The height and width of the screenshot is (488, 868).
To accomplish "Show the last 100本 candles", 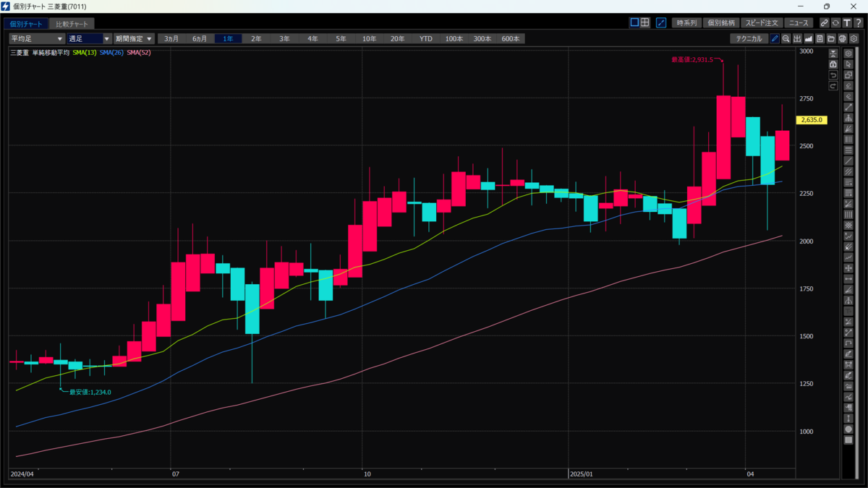I will pyautogui.click(x=454, y=38).
